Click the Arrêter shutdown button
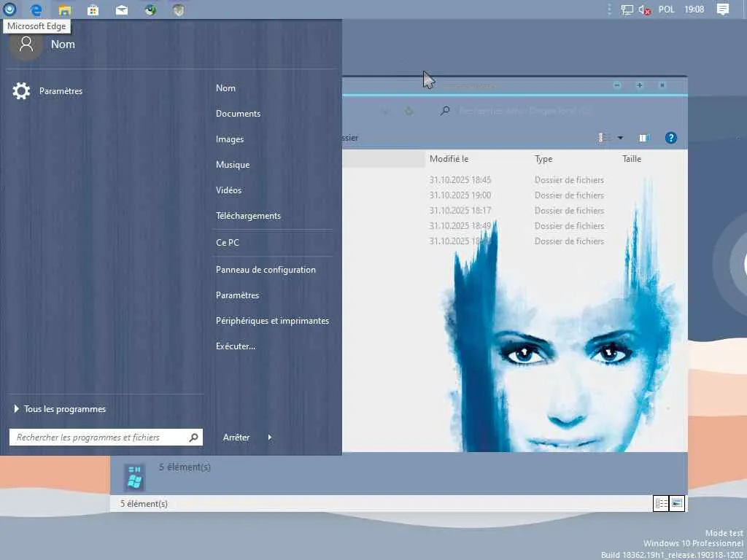The image size is (747, 560). click(x=236, y=437)
